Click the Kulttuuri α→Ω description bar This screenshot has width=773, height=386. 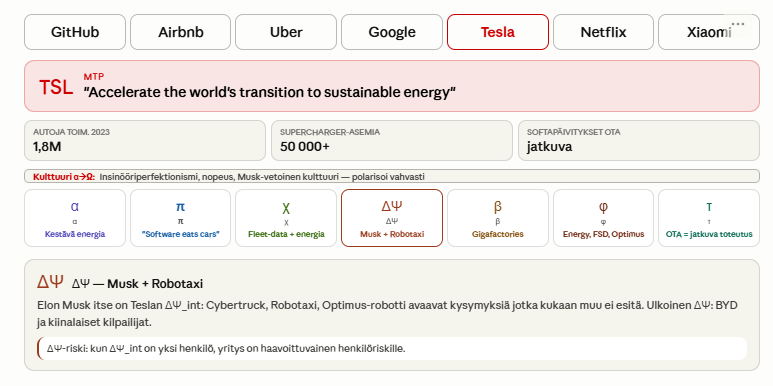[392, 176]
